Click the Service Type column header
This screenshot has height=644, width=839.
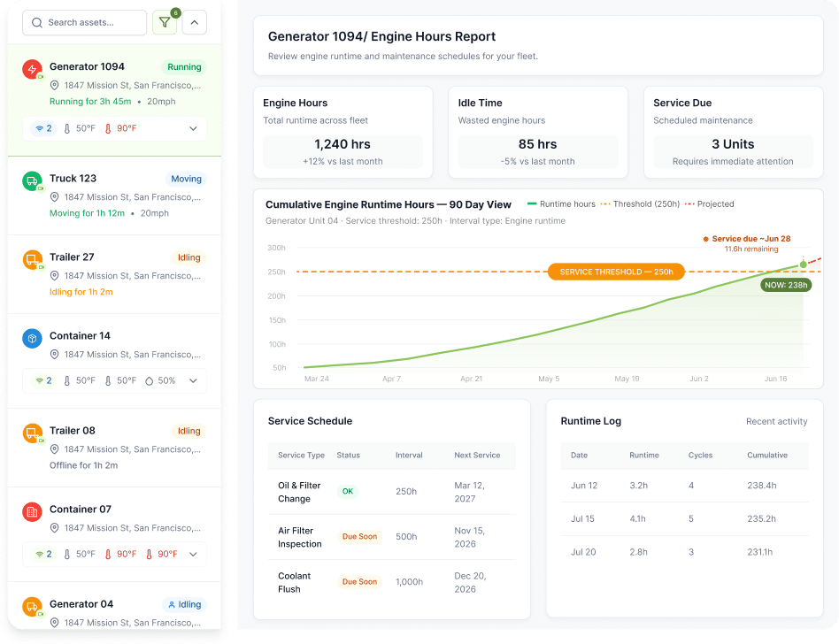(x=301, y=456)
